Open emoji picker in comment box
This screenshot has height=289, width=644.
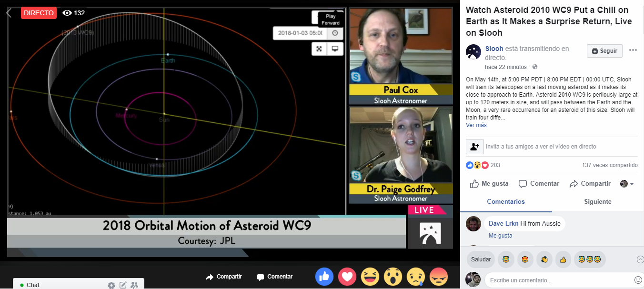(638, 280)
